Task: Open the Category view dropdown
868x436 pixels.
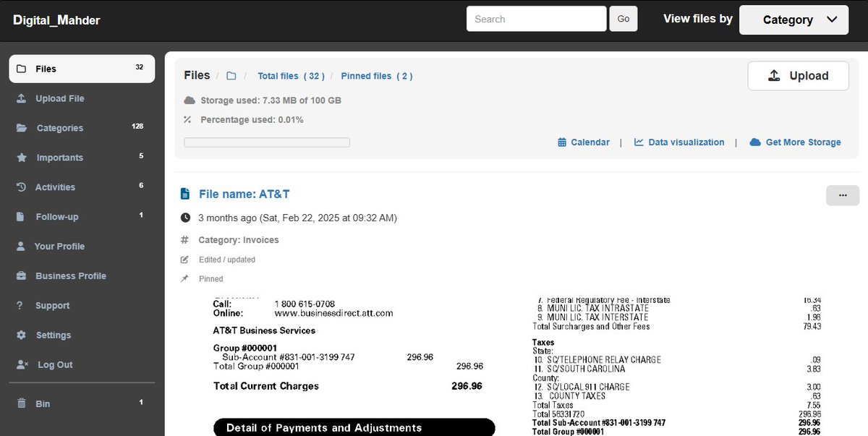Action: (x=793, y=20)
